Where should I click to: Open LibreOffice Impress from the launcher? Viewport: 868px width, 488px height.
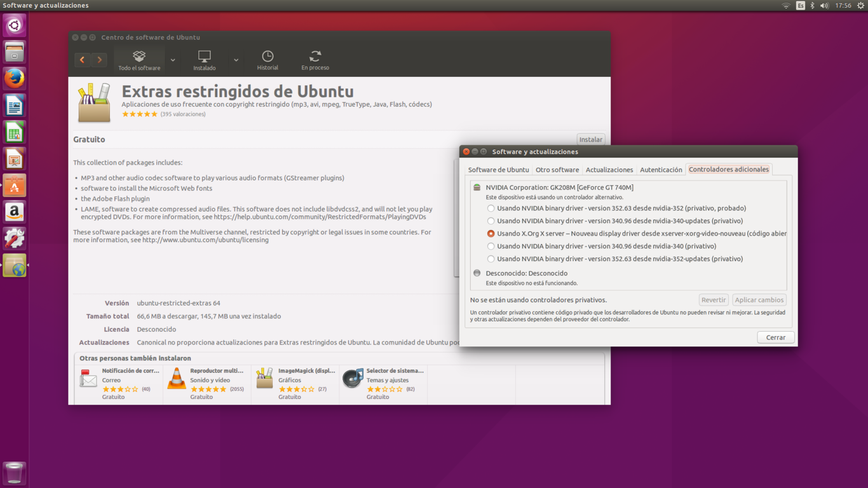pyautogui.click(x=14, y=159)
